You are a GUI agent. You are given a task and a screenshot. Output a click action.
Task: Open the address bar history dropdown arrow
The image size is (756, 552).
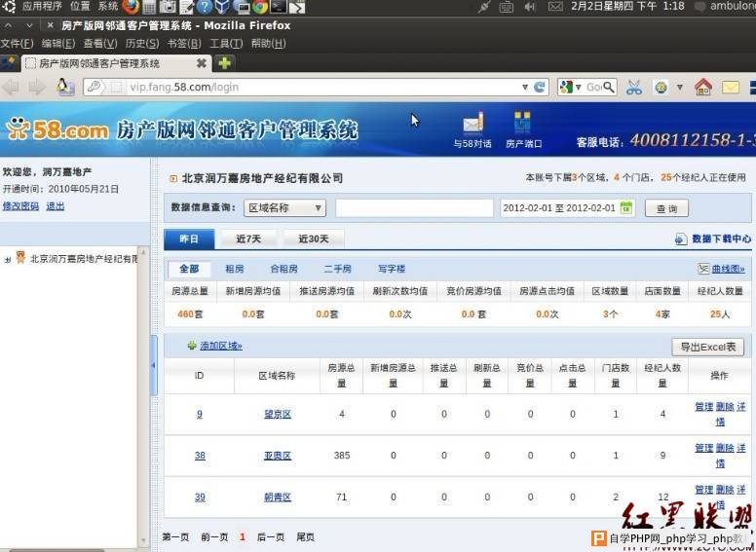[525, 88]
